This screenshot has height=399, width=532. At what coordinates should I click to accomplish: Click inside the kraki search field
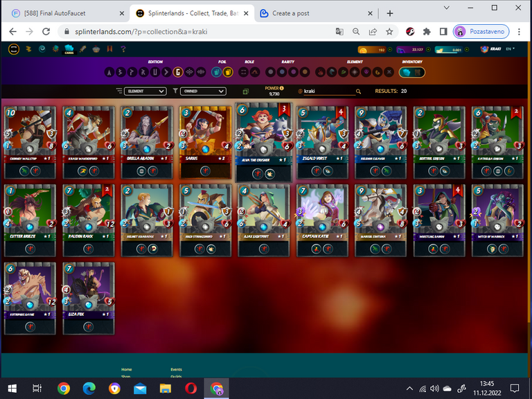pos(329,91)
